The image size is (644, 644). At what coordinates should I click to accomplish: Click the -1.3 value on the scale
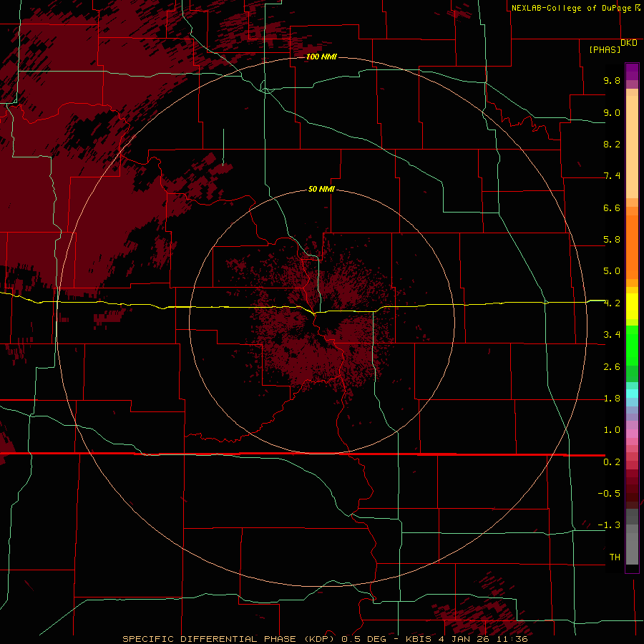(x=609, y=525)
